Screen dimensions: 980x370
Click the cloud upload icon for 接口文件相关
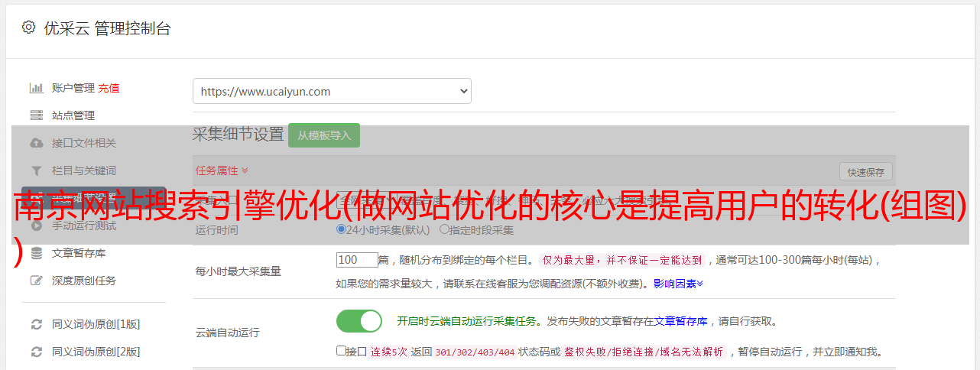point(36,143)
